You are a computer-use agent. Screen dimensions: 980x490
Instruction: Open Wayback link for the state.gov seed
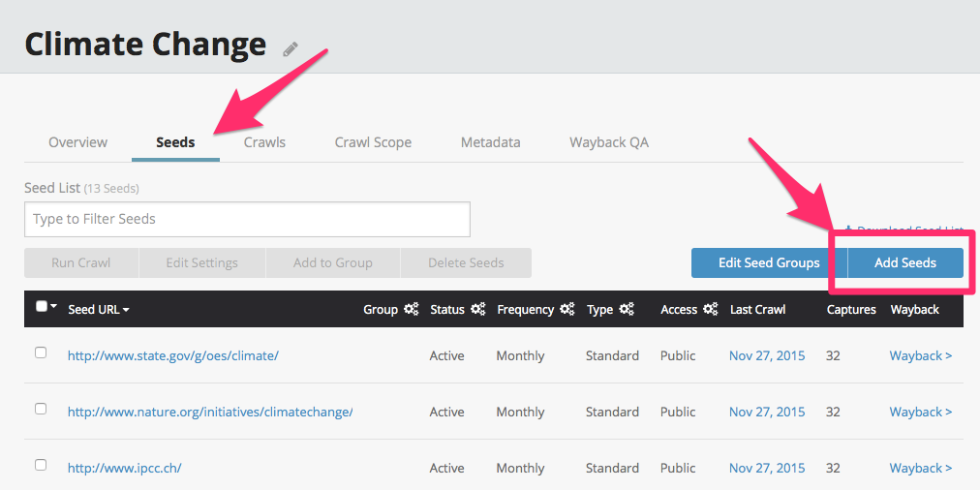(920, 355)
